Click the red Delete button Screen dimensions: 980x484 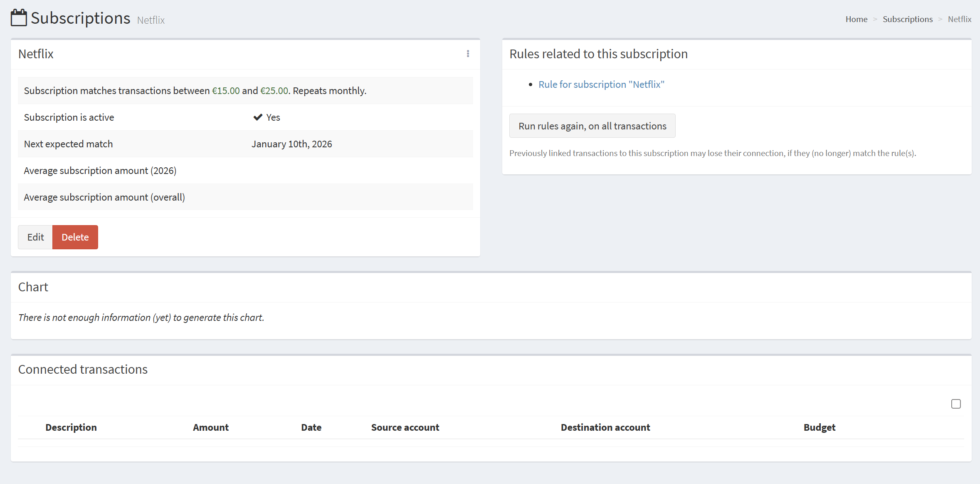click(x=75, y=237)
